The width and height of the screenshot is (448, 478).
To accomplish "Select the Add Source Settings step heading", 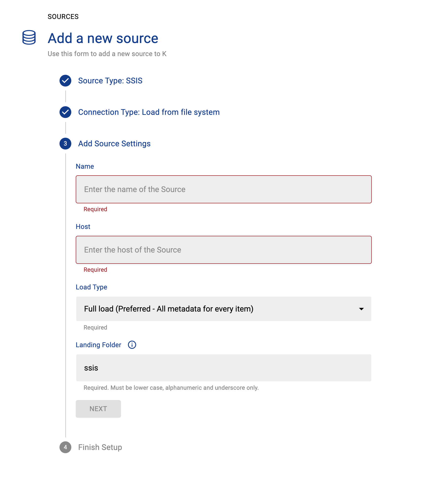I will (114, 144).
